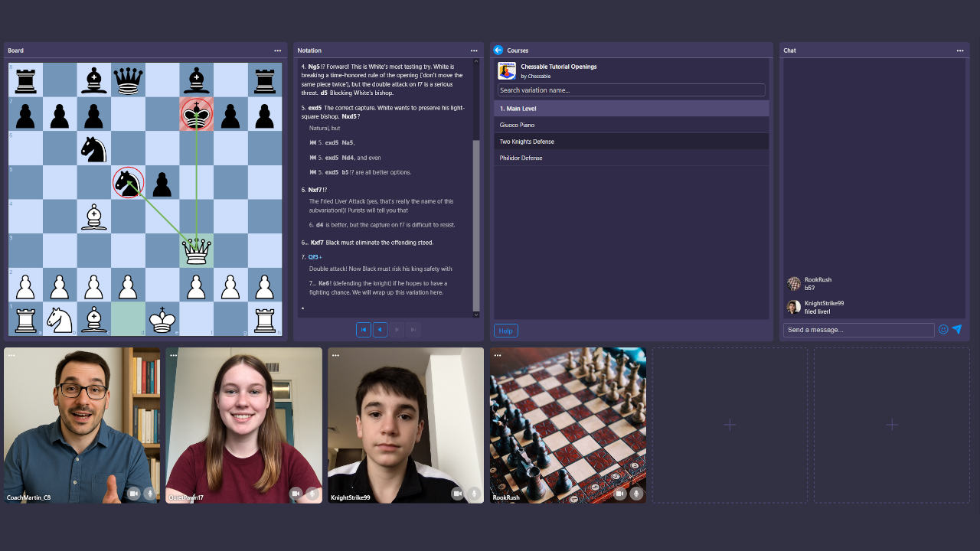This screenshot has width=980, height=551.
Task: Click the white queen on f3
Action: pos(197,251)
